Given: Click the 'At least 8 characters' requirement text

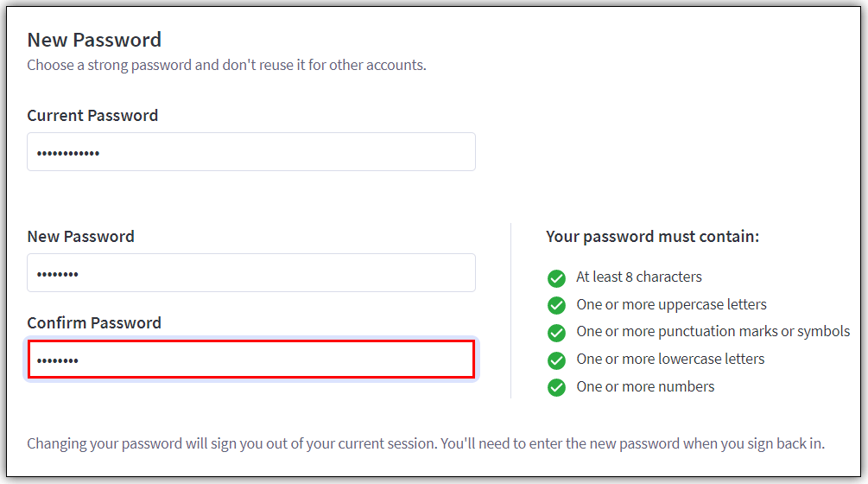Looking at the screenshot, I should [x=639, y=277].
